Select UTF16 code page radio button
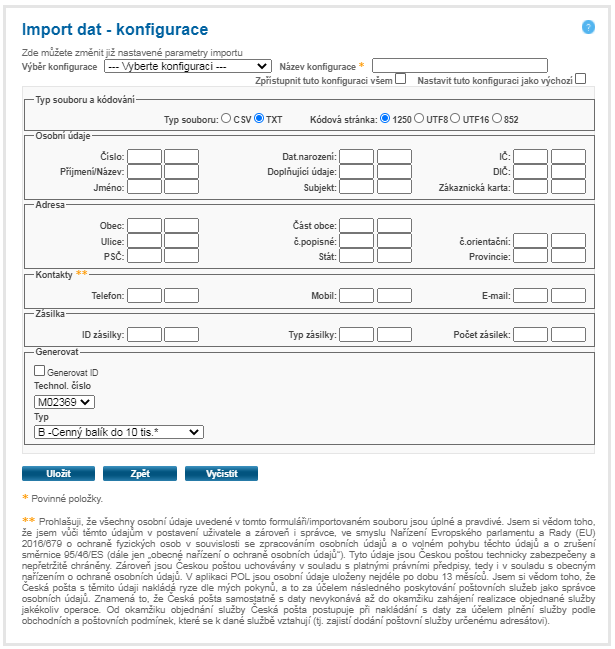The image size is (615, 649). [x=456, y=118]
